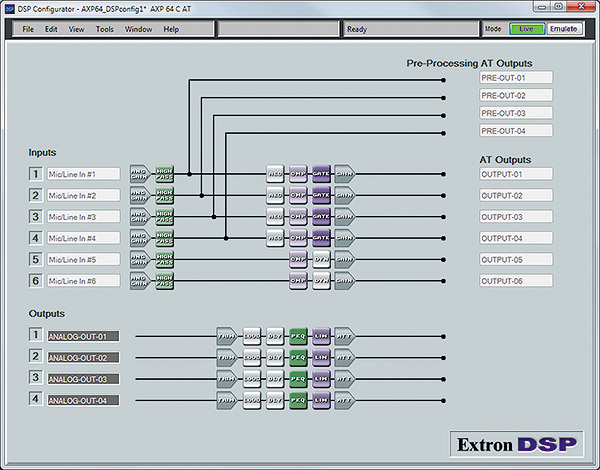Open ATT block on ANALOG-OUT-04
Viewport: 600px width, 470px height.
pos(344,401)
